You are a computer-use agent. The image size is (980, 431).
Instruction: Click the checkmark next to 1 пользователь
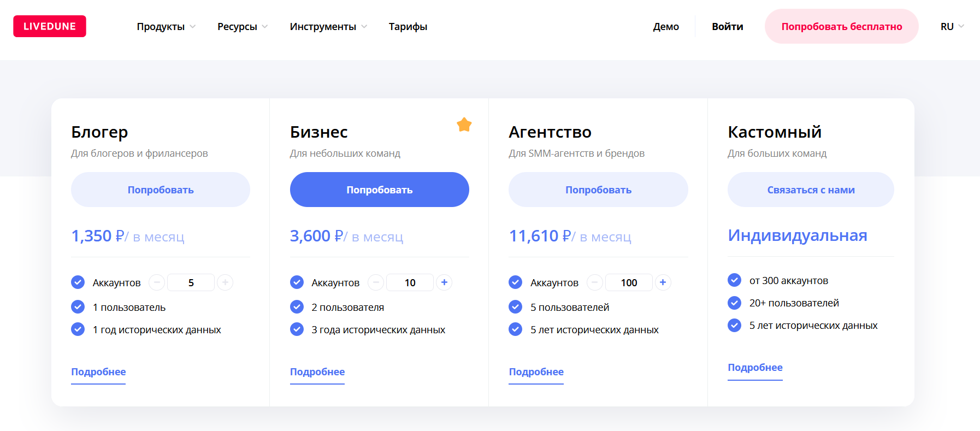click(x=78, y=307)
